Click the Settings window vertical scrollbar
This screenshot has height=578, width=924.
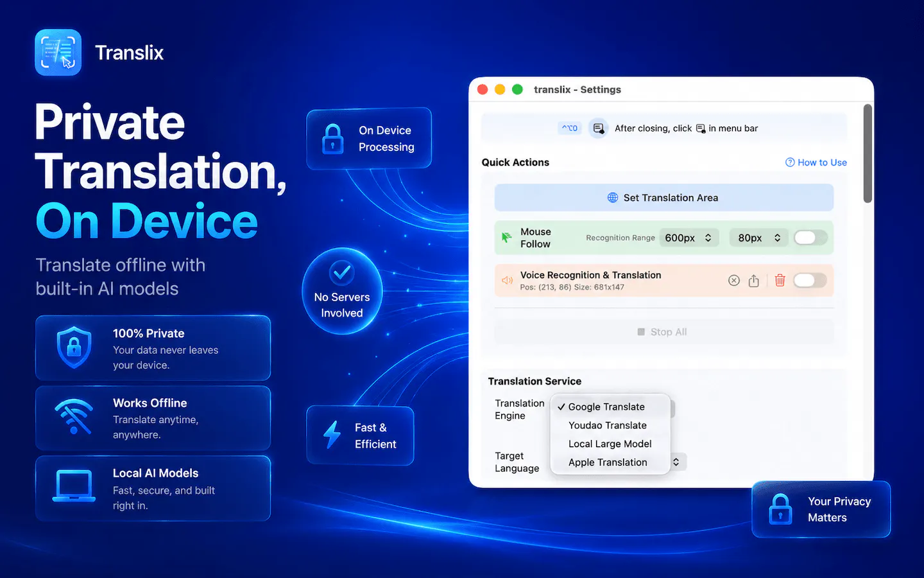point(868,153)
